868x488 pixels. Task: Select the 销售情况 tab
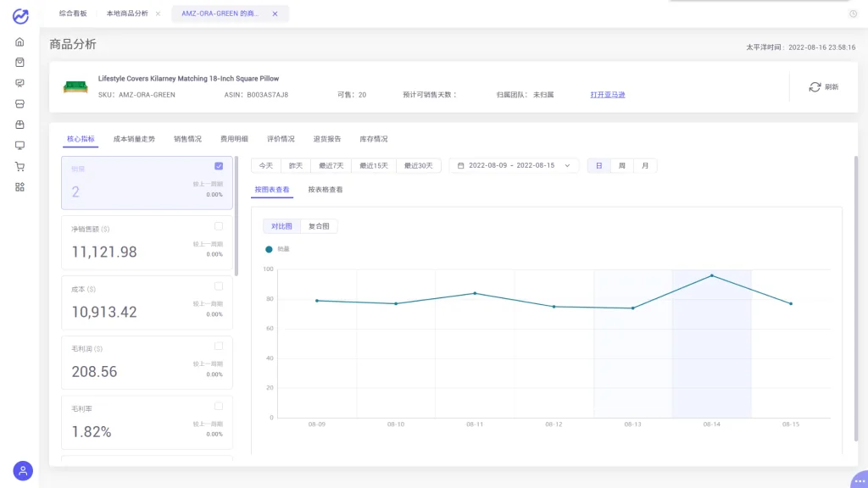coord(187,139)
